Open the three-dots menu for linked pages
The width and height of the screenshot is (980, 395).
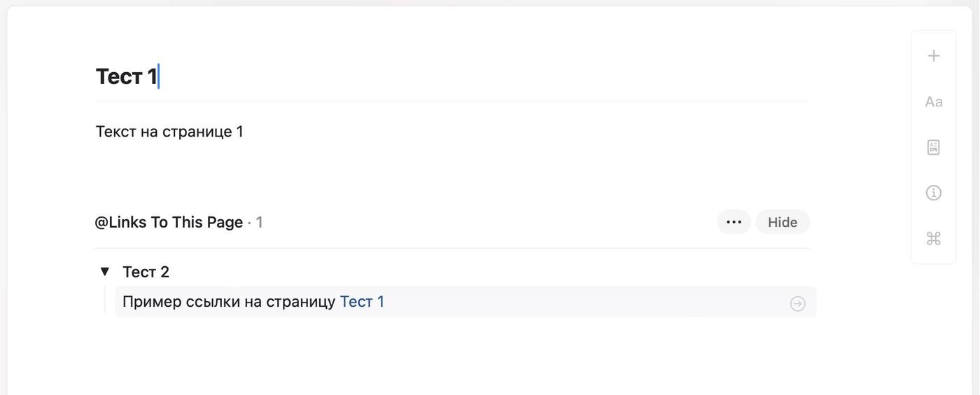[x=734, y=222]
